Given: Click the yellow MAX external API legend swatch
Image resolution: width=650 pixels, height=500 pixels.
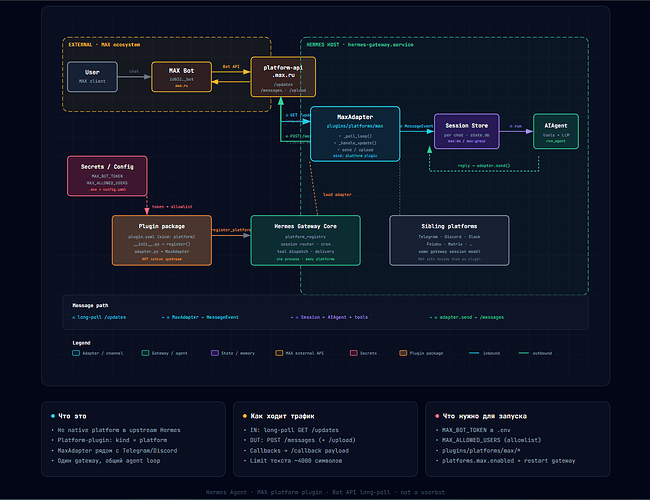Looking at the screenshot, I should click(x=279, y=353).
